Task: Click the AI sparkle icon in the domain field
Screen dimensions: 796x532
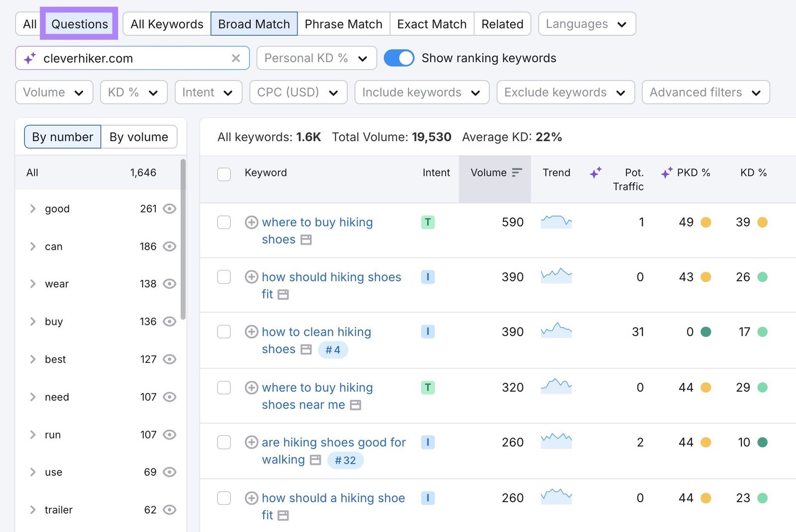Action: (x=31, y=58)
